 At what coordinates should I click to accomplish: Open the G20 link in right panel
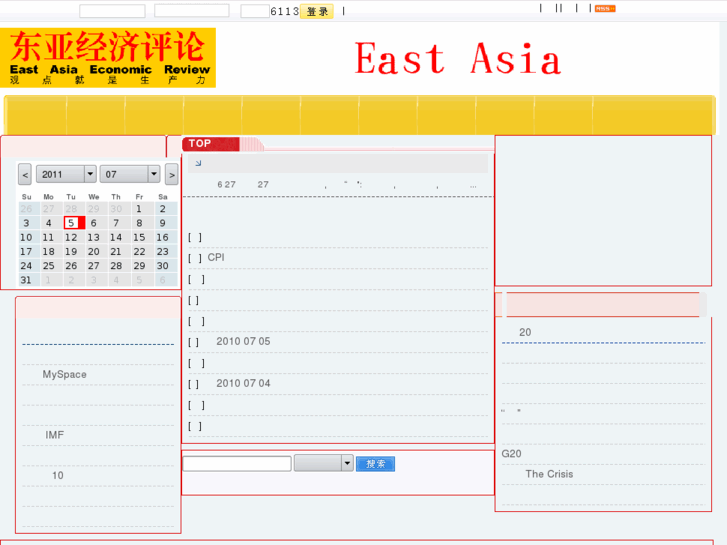click(511, 453)
